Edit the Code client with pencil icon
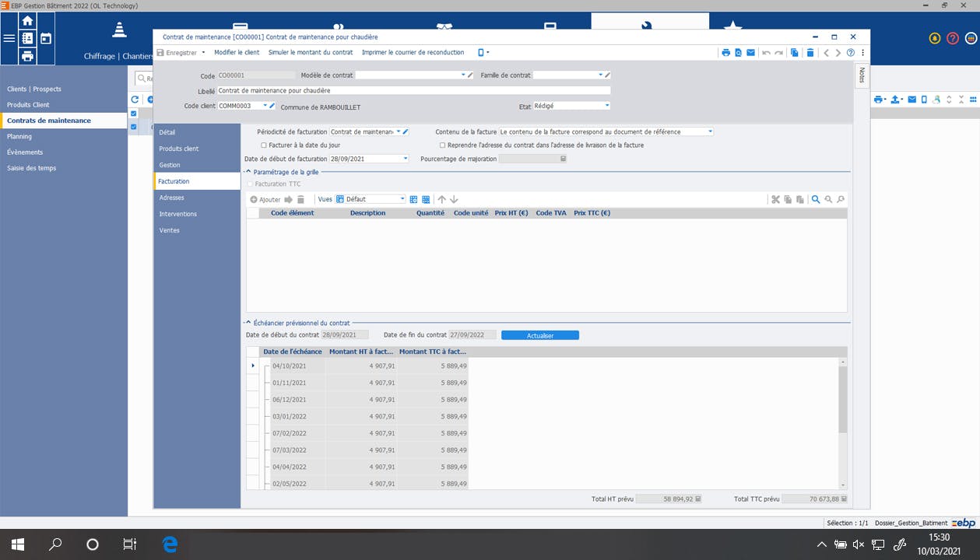The height and width of the screenshot is (560, 980). (272, 106)
